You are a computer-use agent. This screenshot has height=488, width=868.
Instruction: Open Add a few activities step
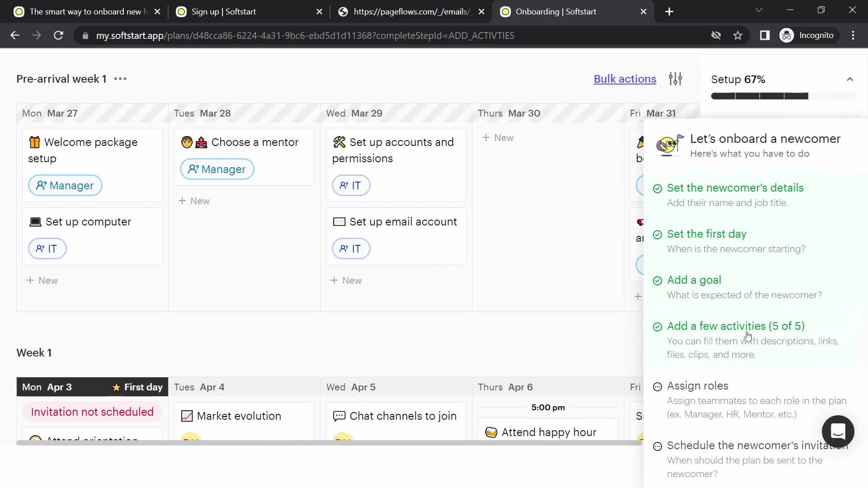click(736, 326)
